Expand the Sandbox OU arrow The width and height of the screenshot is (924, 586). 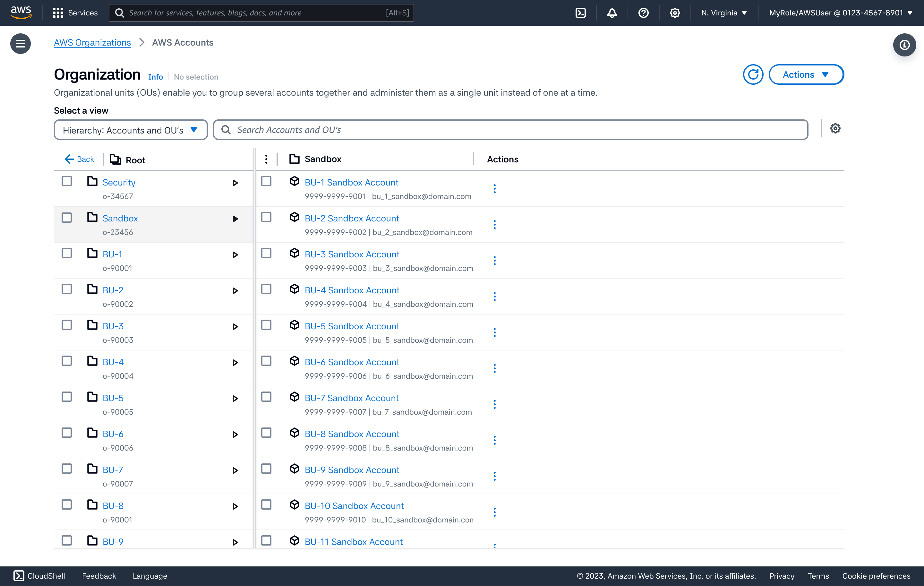click(235, 219)
